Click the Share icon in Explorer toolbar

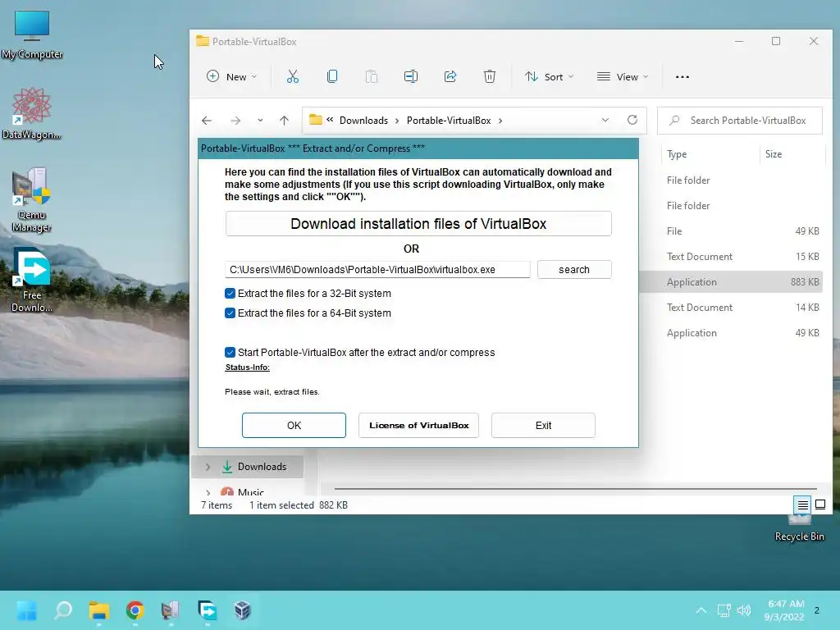coord(450,76)
